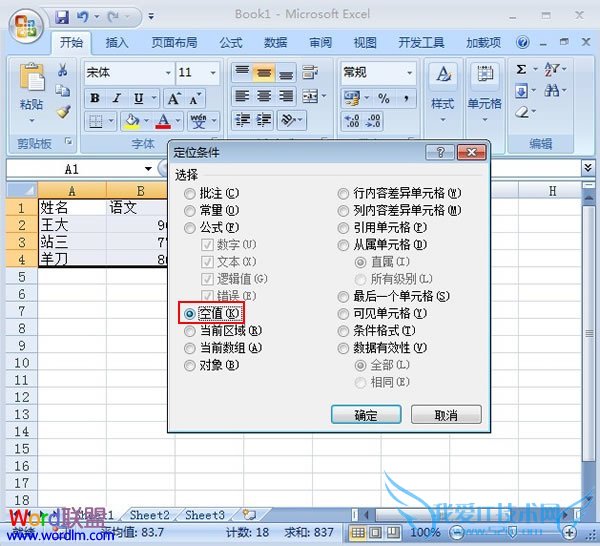The height and width of the screenshot is (546, 600).
Task: Align text to top of cell
Action: tap(242, 72)
